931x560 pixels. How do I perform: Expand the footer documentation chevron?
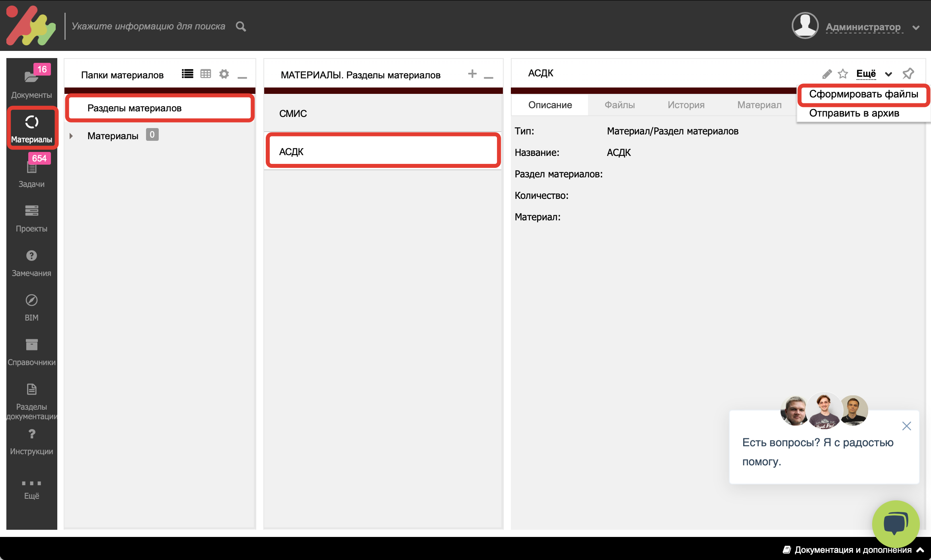[920, 550]
